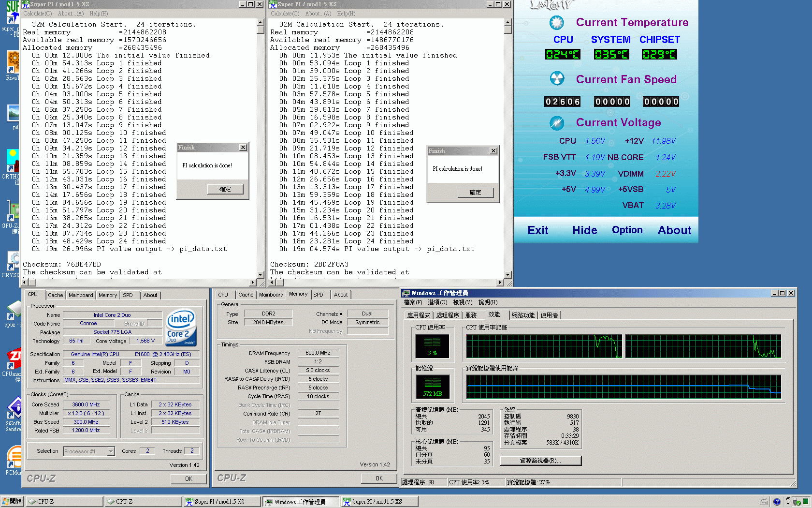Screen dimensions: 812x508
Task: Select CPU tab in right CPU-Z window
Action: pyautogui.click(x=223, y=295)
